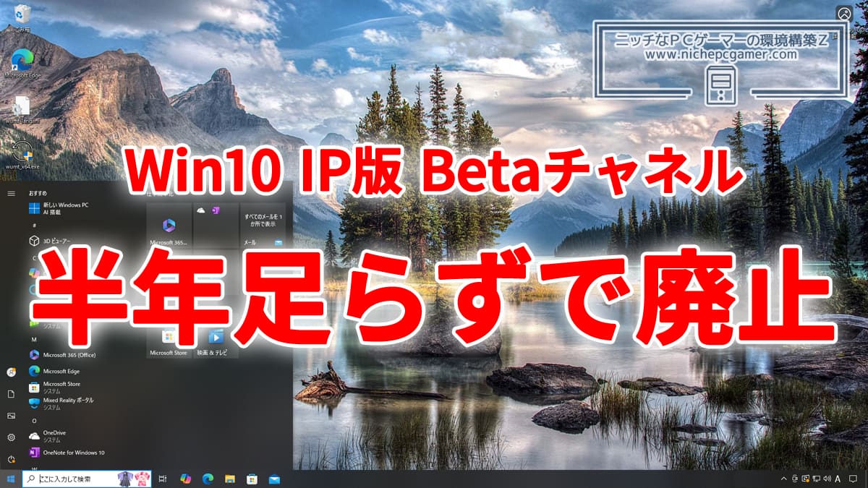Select the Recycle Bin desktop icon
This screenshot has height=488, width=868.
pos(22,18)
